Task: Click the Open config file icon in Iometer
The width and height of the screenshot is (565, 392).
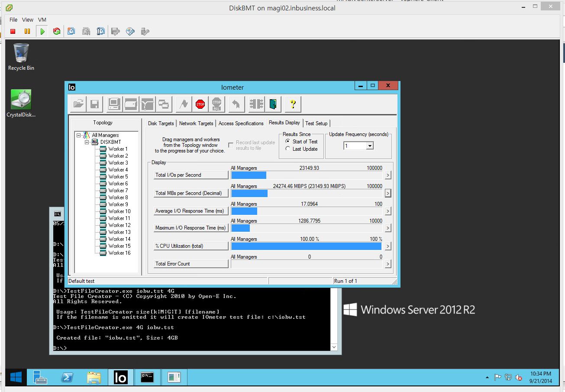Action: 79,104
